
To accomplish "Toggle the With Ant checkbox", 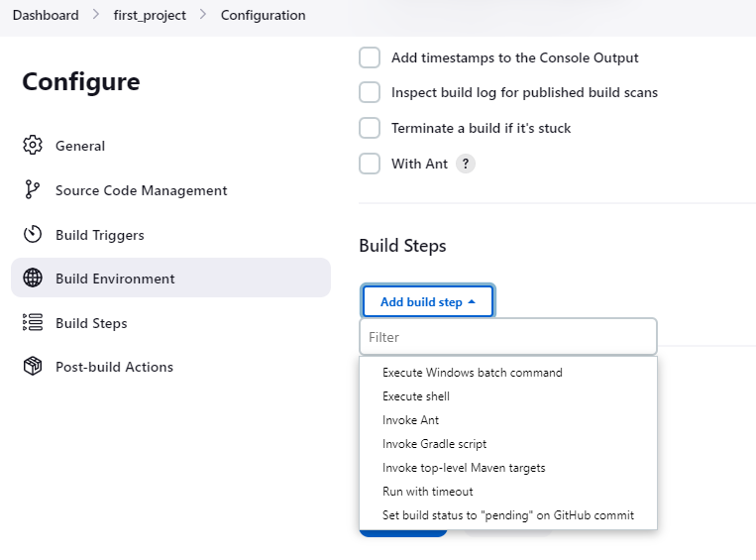I will point(370,164).
